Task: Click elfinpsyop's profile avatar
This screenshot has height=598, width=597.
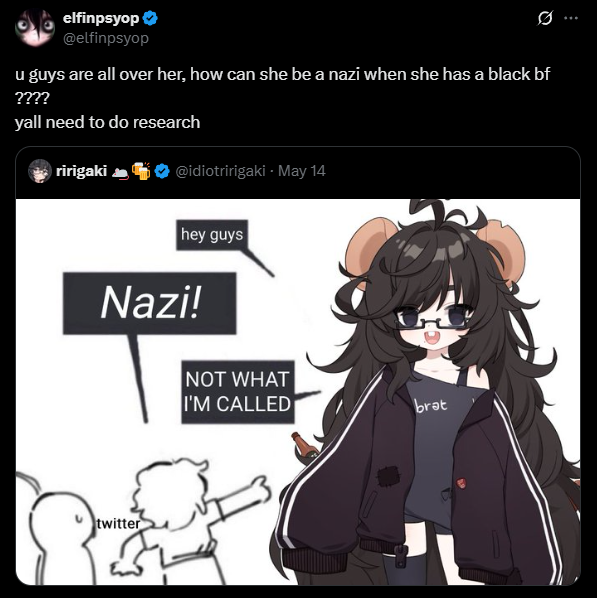Action: pyautogui.click(x=35, y=28)
